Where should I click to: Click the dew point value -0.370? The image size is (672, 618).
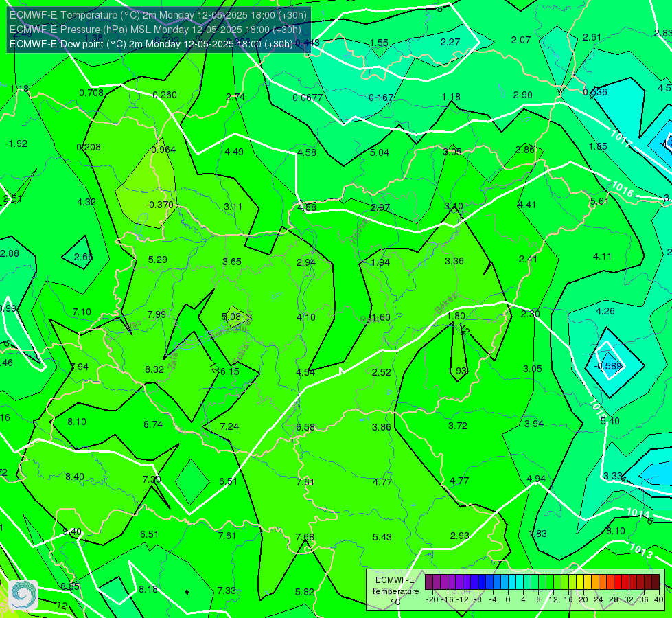coord(159,205)
